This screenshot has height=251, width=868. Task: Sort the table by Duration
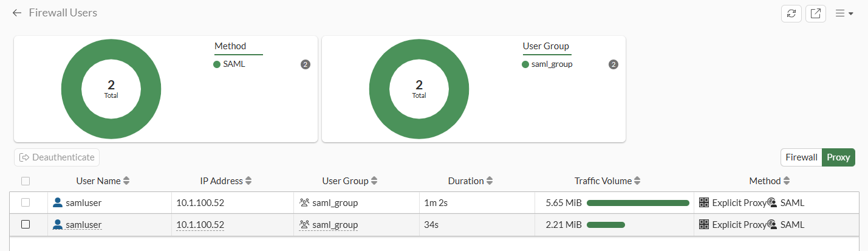click(x=490, y=181)
